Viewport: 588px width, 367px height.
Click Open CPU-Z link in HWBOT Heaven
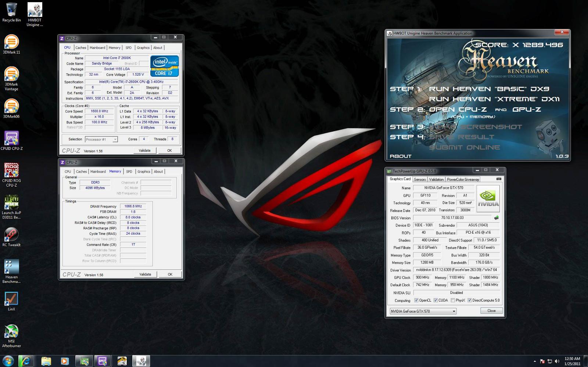coord(458,109)
